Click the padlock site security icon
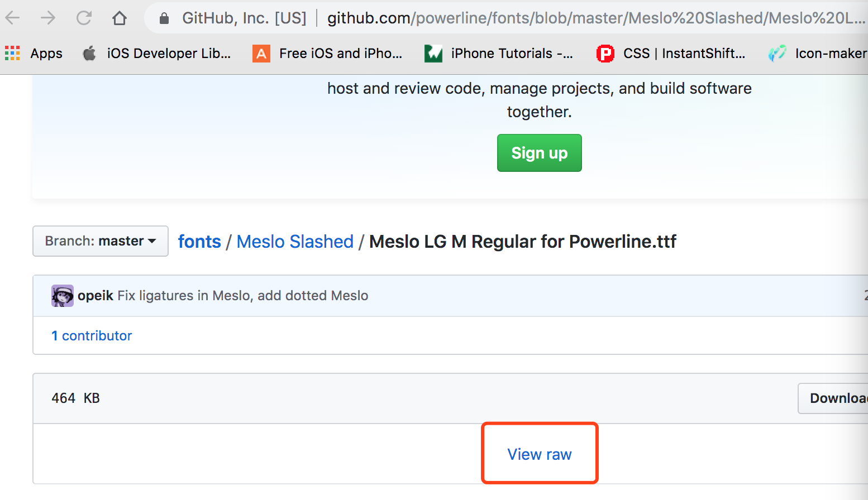868x500 pixels. (164, 19)
